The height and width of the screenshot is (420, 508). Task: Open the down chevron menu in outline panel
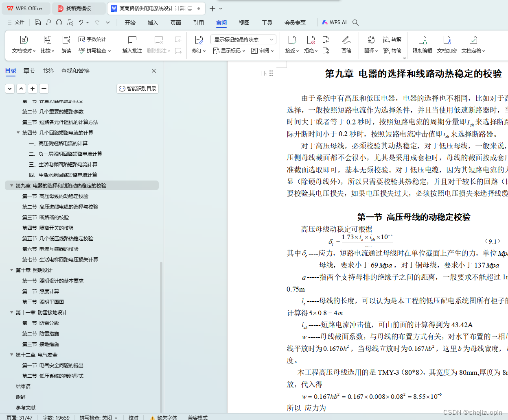[x=10, y=88]
